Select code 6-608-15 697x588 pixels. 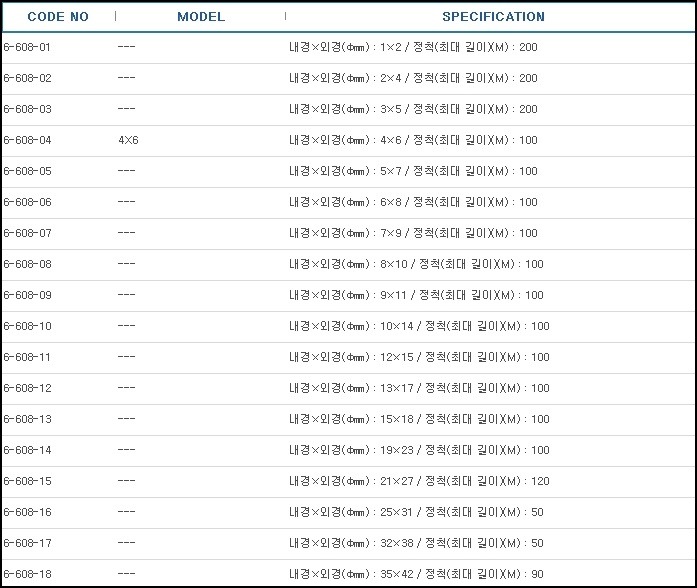pyautogui.click(x=28, y=481)
